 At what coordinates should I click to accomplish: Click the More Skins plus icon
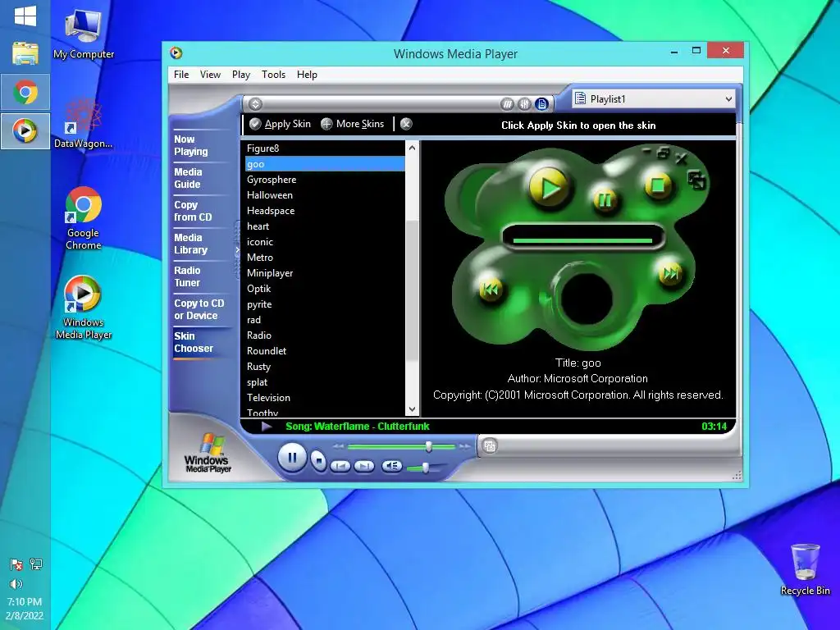tap(326, 125)
